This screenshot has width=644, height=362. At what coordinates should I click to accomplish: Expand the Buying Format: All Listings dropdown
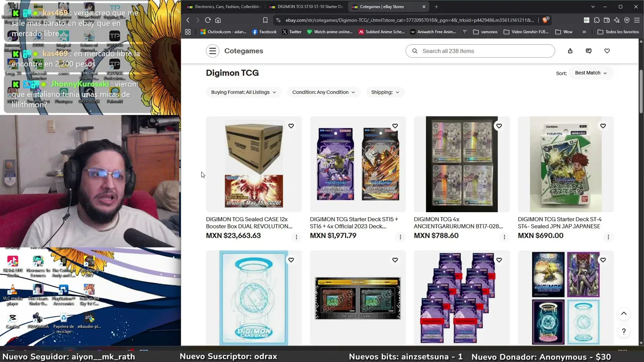tap(244, 93)
